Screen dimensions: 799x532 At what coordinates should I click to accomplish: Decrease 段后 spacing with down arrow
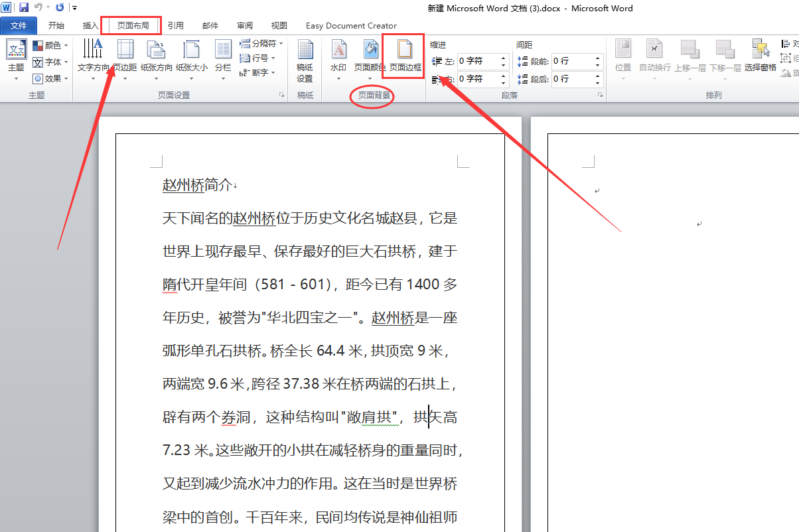coord(598,82)
